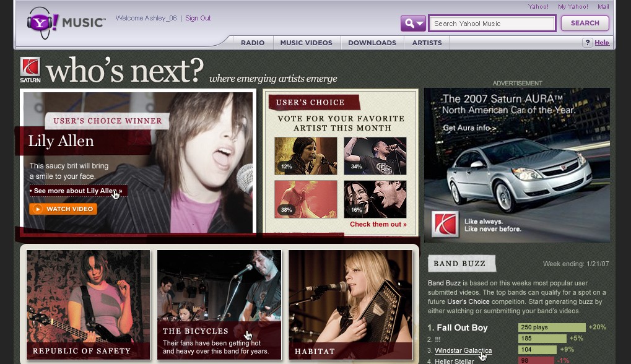Open the search type magnifier dropdown
Image resolution: width=631 pixels, height=364 pixels.
pos(413,24)
